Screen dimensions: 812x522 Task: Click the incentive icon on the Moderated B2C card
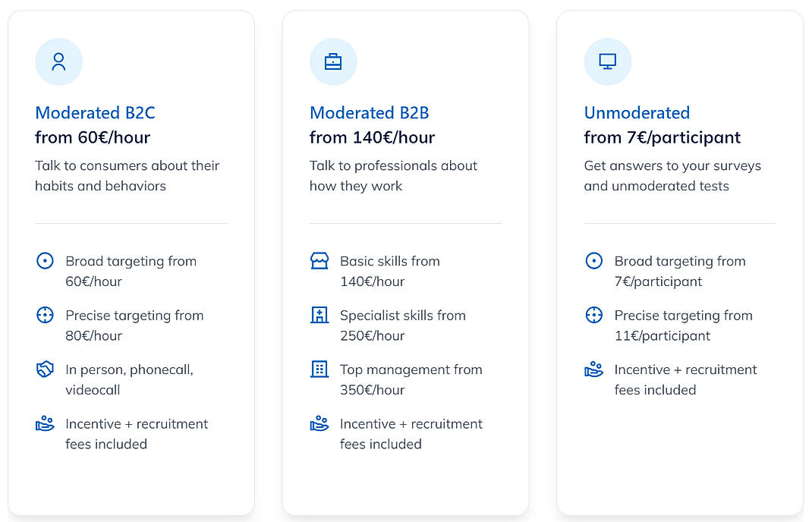tap(45, 424)
